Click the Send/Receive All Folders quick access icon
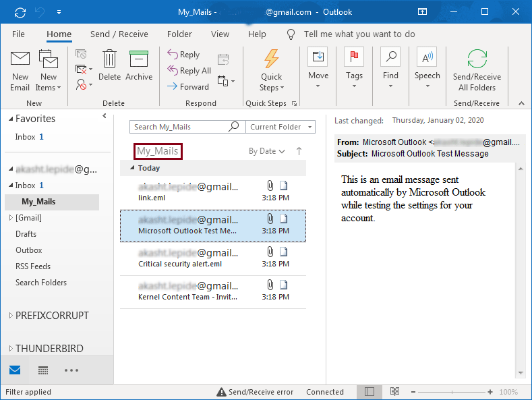The width and height of the screenshot is (532, 400). pos(20,13)
